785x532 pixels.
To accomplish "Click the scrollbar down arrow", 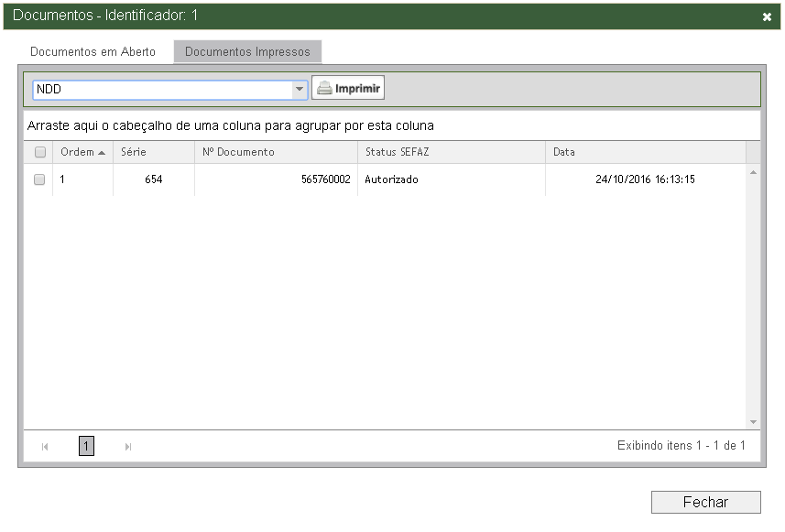I will (x=753, y=422).
